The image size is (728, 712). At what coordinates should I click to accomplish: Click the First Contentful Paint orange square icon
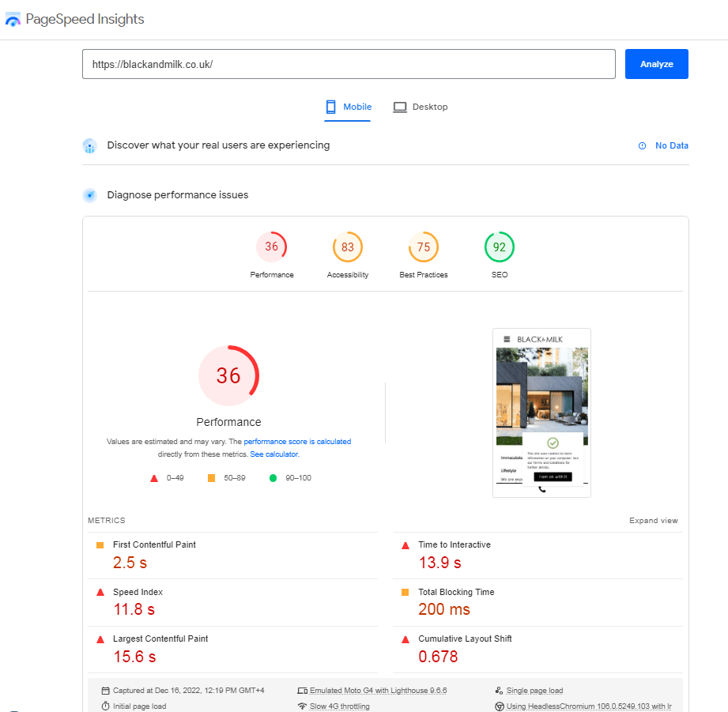(100, 545)
